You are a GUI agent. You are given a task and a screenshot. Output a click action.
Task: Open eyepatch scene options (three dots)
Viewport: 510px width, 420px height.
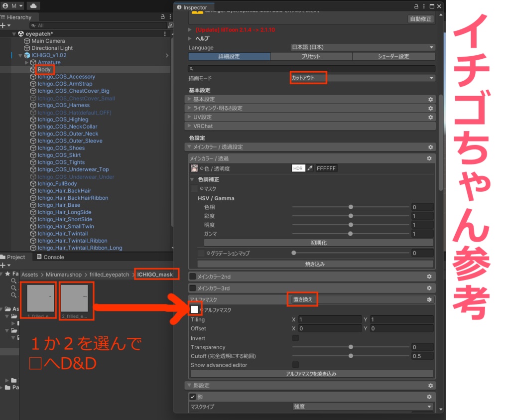(165, 34)
